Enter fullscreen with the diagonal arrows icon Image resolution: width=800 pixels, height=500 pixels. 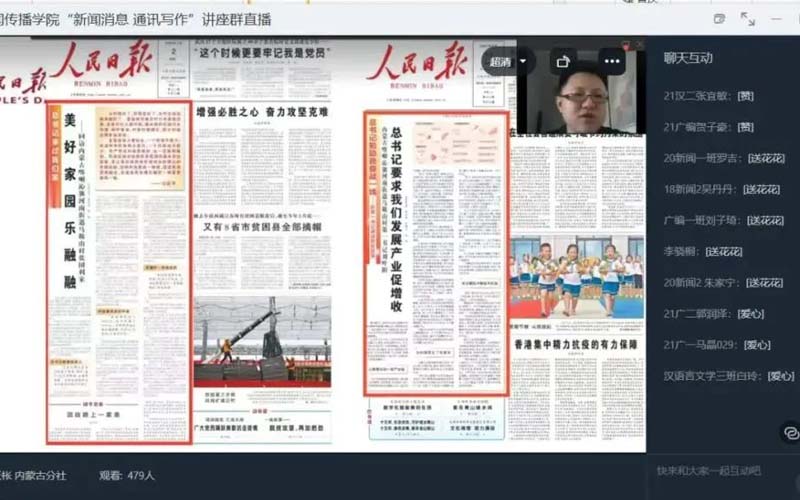coord(748,19)
